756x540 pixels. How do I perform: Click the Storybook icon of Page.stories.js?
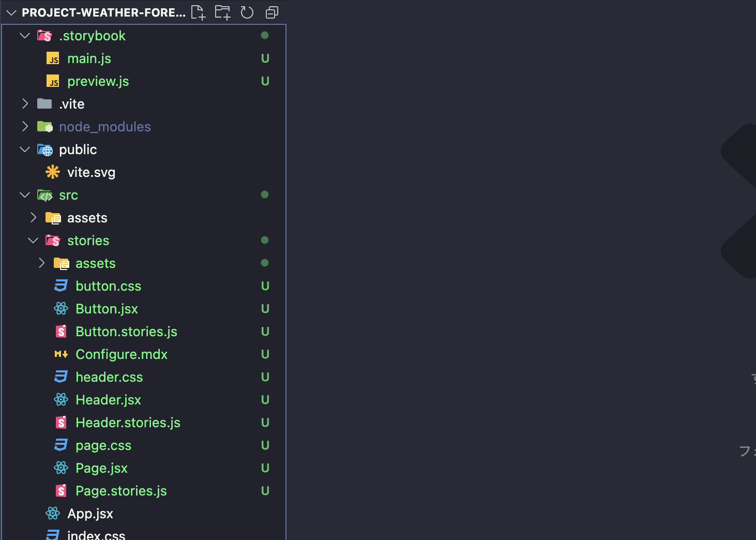61,491
